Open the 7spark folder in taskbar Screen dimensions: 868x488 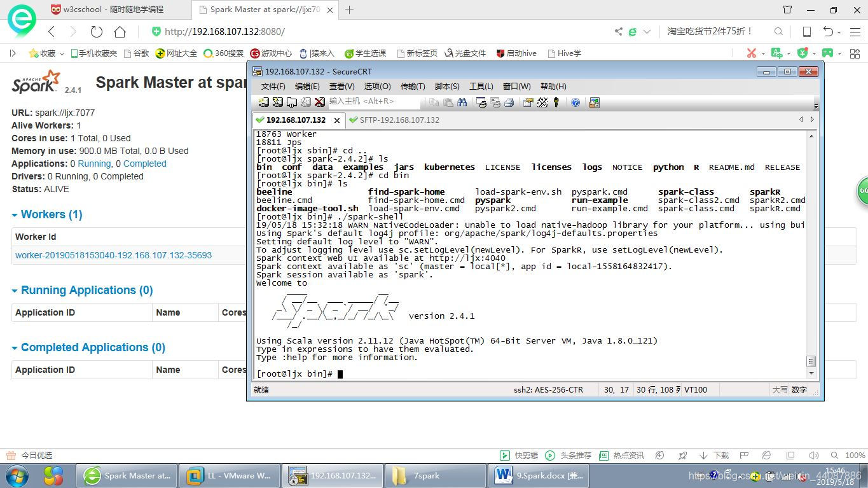coord(434,475)
